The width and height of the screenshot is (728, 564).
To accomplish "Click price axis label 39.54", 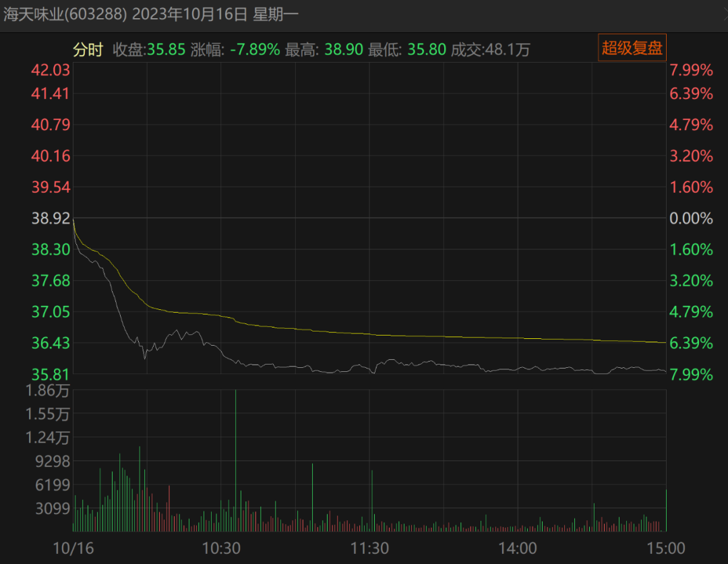I will tap(51, 187).
